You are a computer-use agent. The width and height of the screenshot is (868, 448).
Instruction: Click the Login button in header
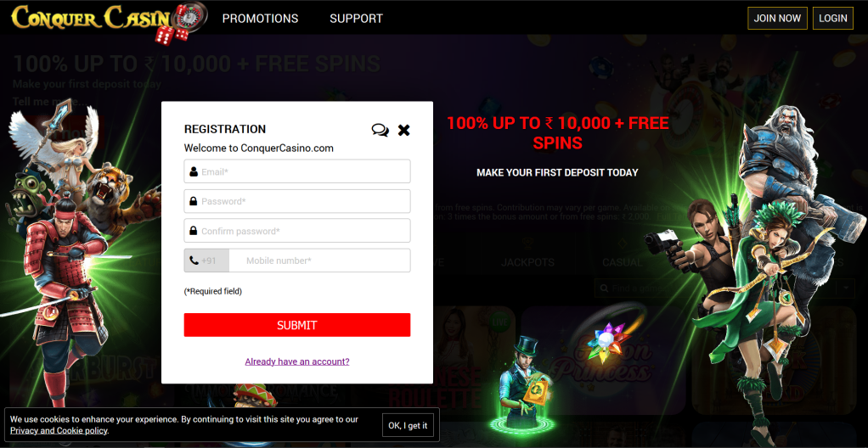pos(832,19)
